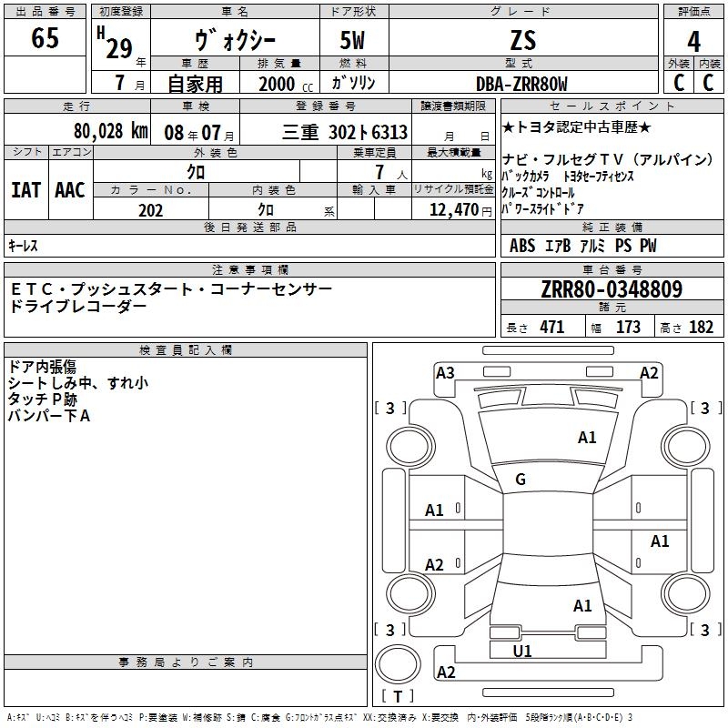Click PW in 純正装備
This screenshot has width=728, height=728.
648,246
